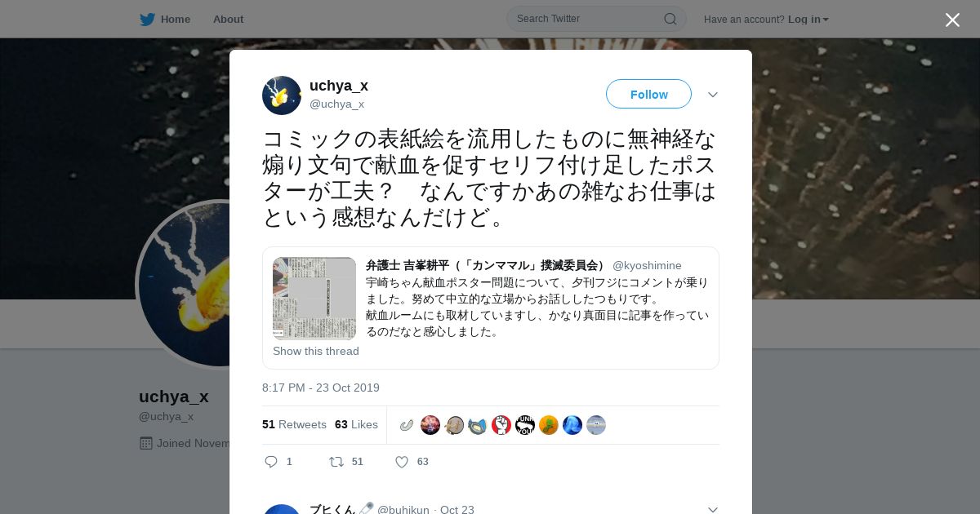Click the first liker avatar after the clip icon

[430, 425]
